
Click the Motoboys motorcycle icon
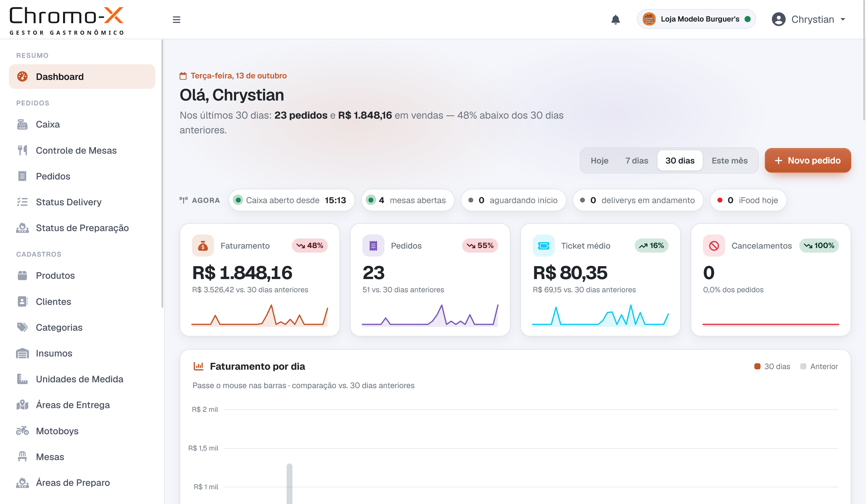point(22,431)
